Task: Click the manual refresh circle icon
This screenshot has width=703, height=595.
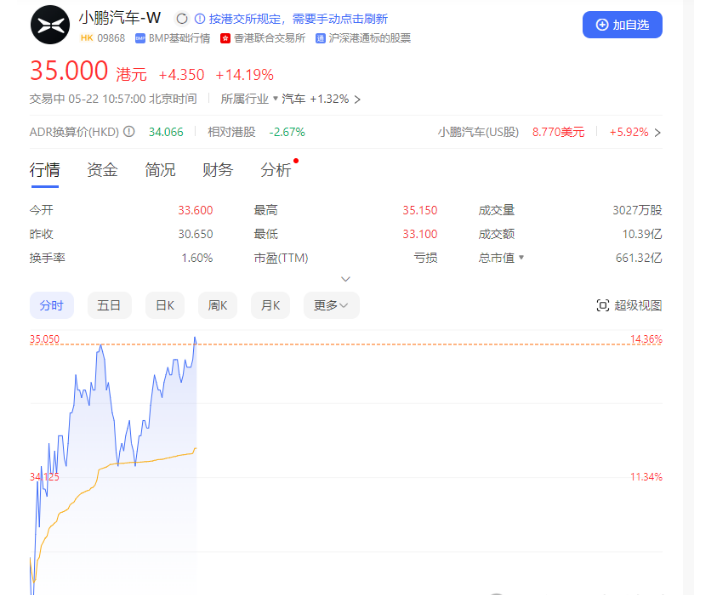Action: click(182, 19)
